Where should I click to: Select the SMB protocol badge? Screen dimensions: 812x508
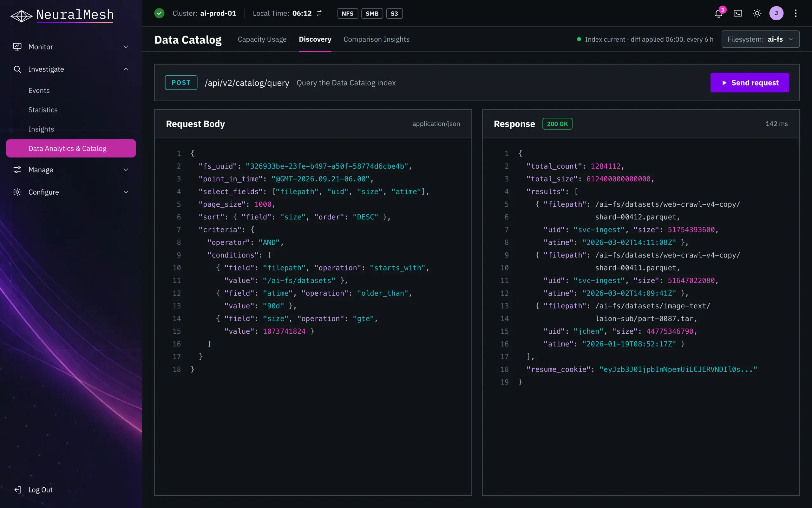tap(372, 13)
